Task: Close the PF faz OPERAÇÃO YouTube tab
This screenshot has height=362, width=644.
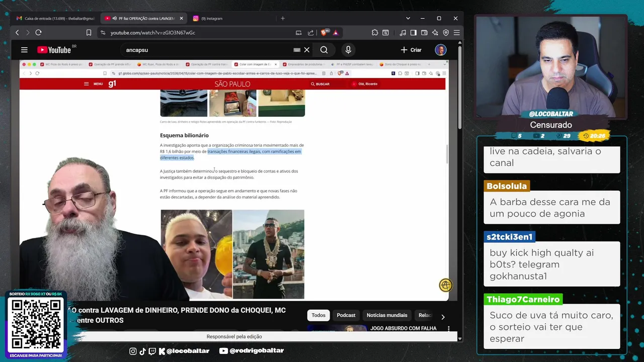Action: coord(181,19)
